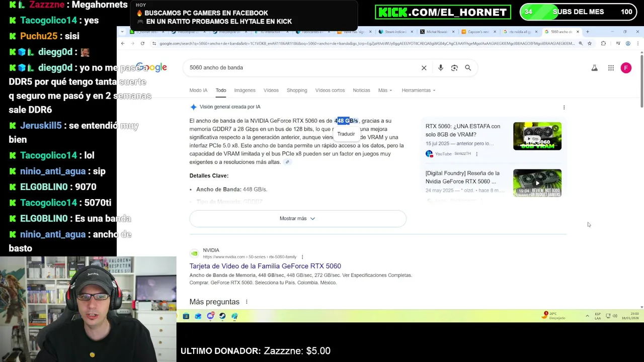
Task: Switch to Modo IA tab
Action: (198, 90)
